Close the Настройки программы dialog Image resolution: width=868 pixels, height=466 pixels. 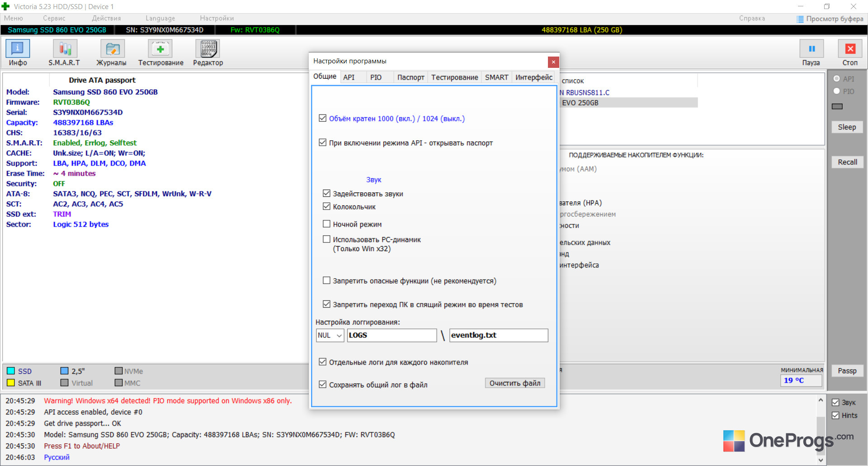553,62
